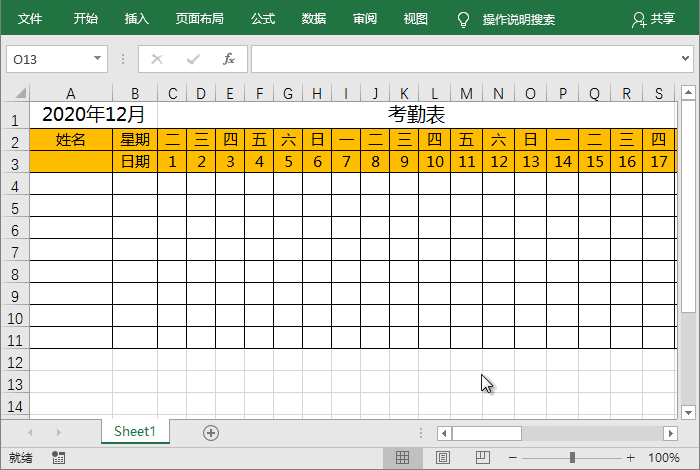Select the Sheet1 tab
The width and height of the screenshot is (700, 470).
tap(135, 432)
